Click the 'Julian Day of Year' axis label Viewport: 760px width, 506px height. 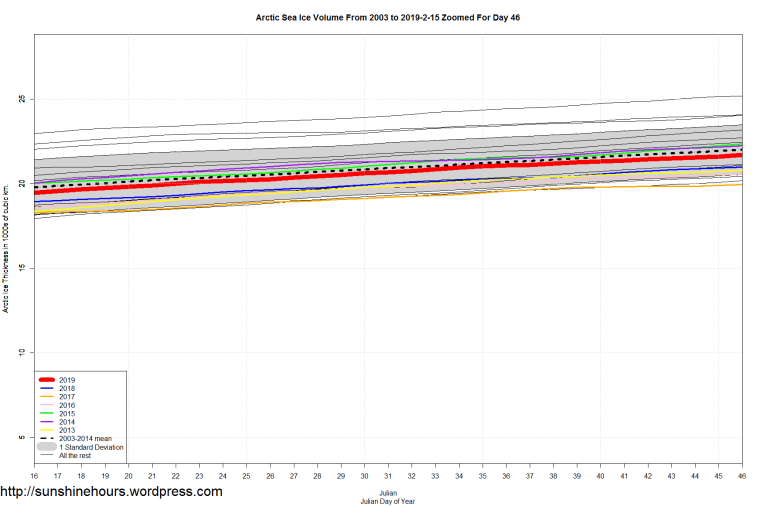(x=387, y=499)
